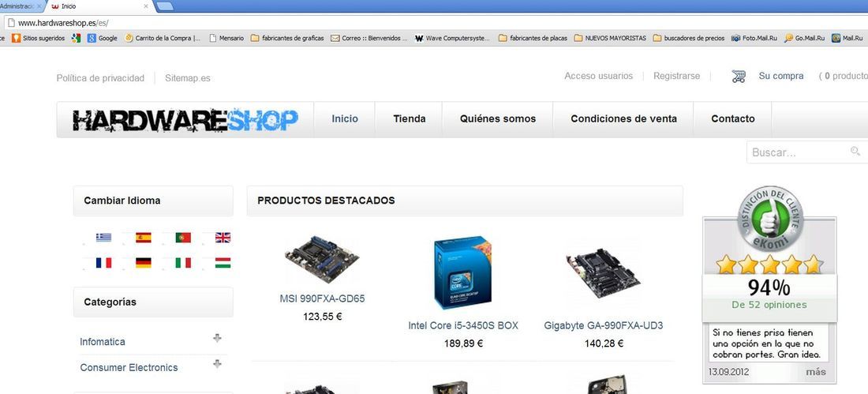The image size is (868, 394).
Task: Open the shopping cart icon
Action: tap(739, 77)
